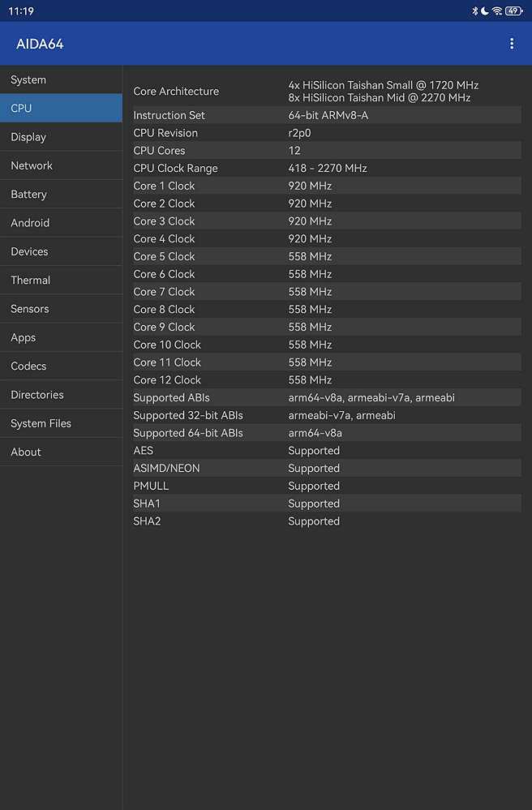Screen dimensions: 532x810
Task: Open the System section
Action: [x=61, y=79]
